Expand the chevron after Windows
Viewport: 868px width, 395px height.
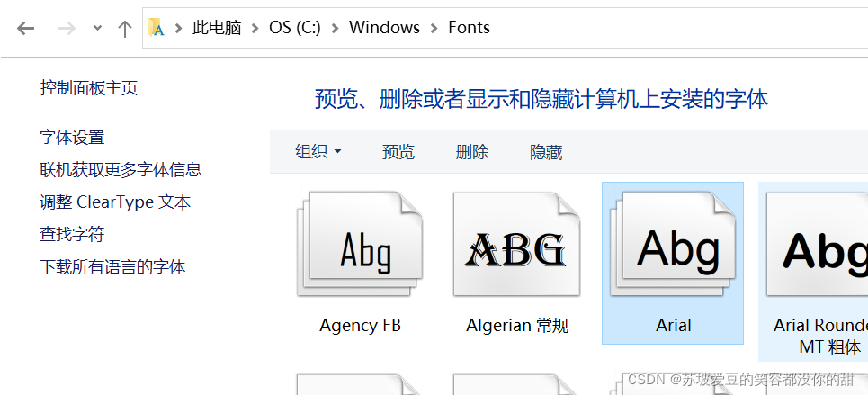pos(434,28)
